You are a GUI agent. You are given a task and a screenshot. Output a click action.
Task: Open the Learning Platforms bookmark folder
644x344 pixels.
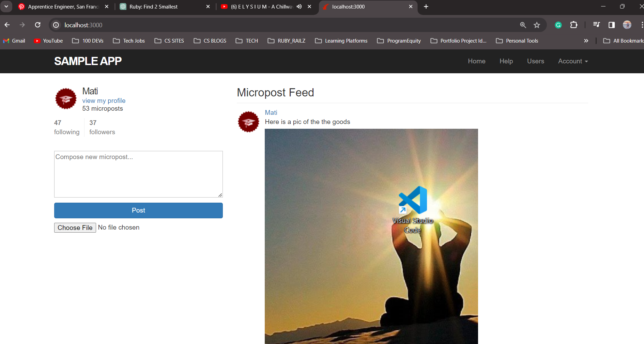[341, 41]
